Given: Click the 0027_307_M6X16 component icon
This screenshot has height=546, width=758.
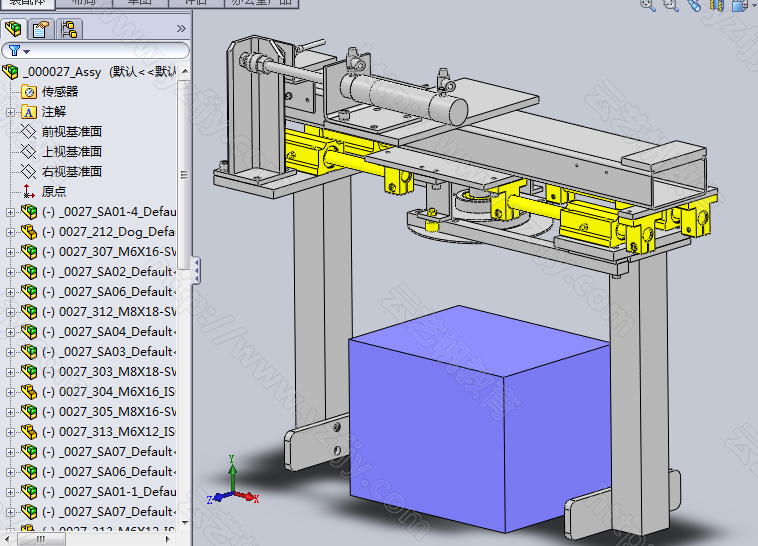Looking at the screenshot, I should coord(29,252).
